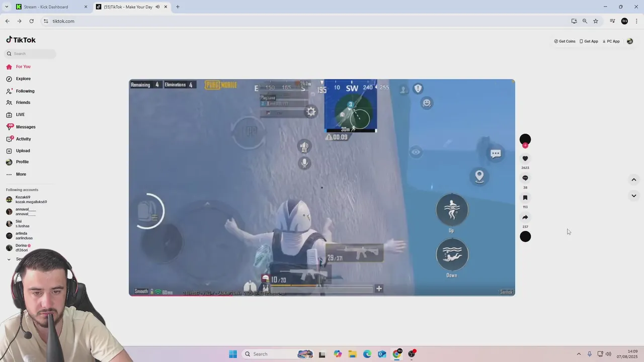Reload the page

coord(31,21)
